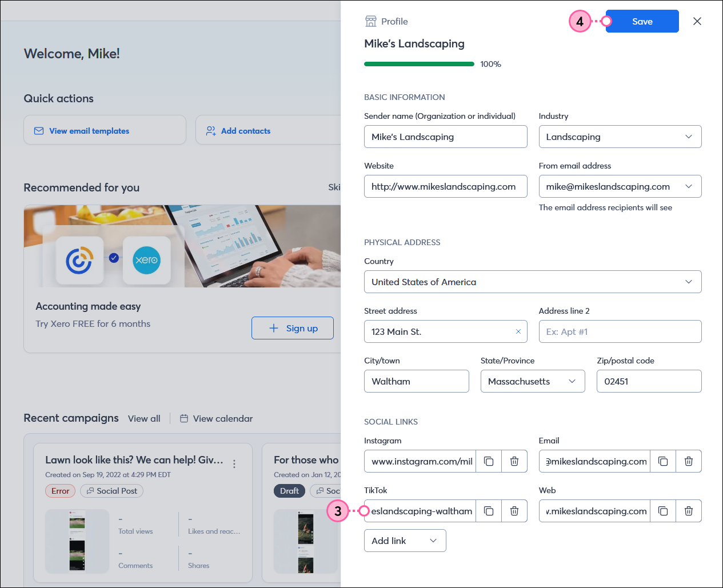Edit the Website field

(446, 186)
